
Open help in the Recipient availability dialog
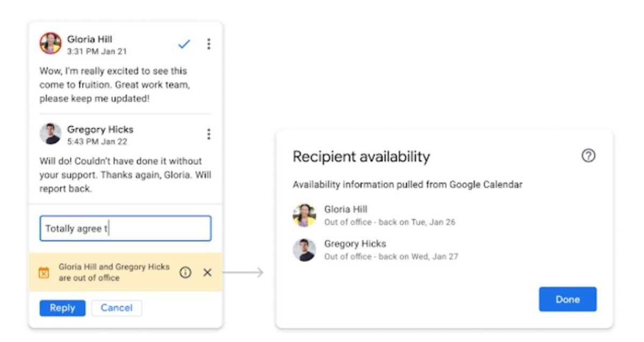(588, 156)
